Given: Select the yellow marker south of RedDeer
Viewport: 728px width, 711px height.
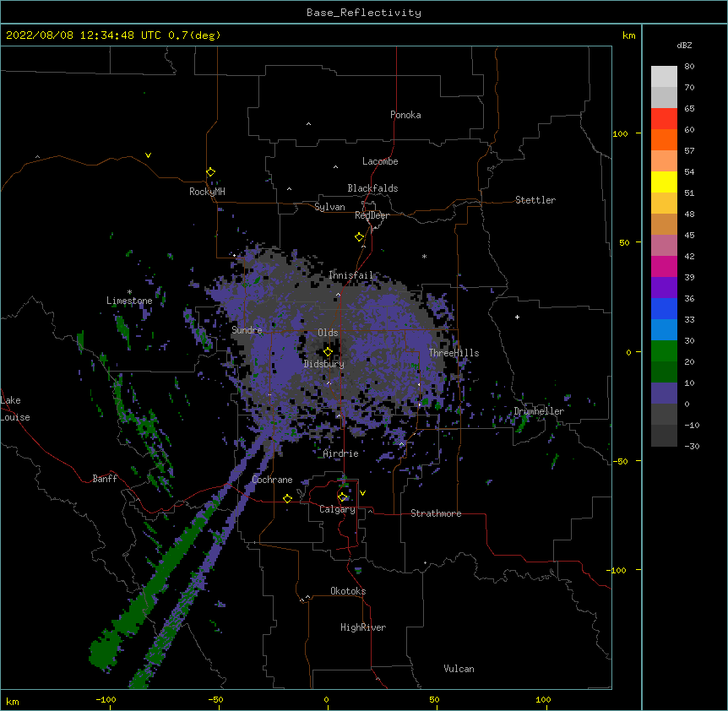Looking at the screenshot, I should click(x=359, y=236).
